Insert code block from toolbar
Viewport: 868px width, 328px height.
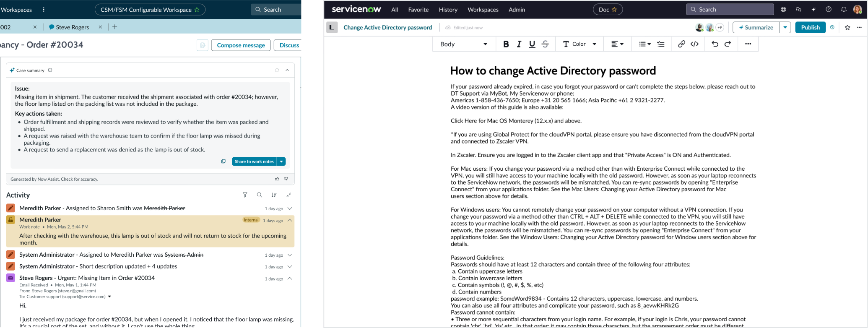tap(695, 44)
